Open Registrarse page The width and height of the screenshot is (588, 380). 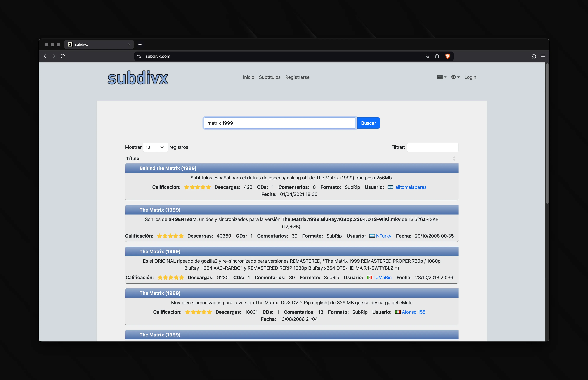297,77
